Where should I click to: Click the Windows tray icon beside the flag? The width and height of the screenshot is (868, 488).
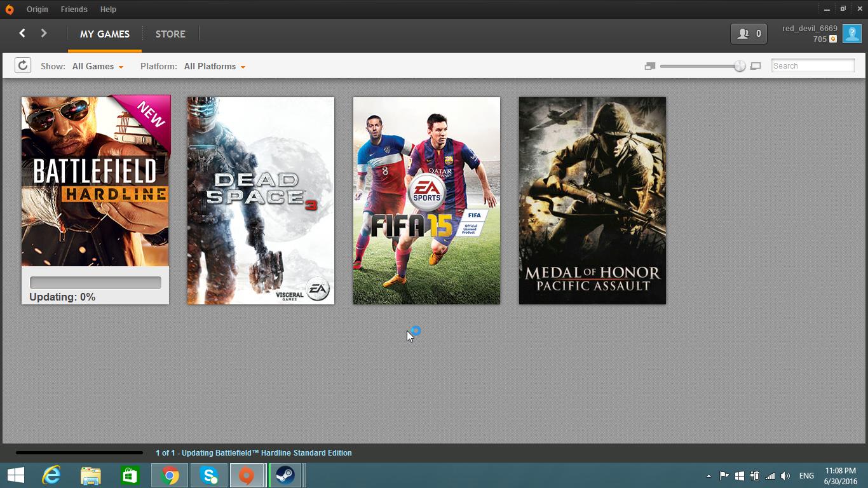(x=739, y=476)
